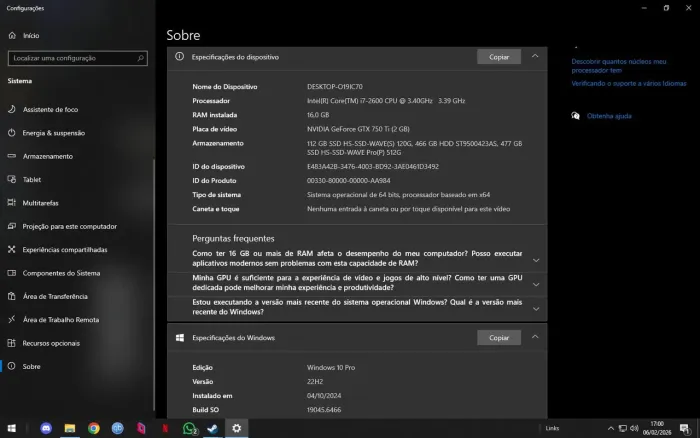Click the Intel Core i7-2600 processor value
700x438 pixels.
[x=386, y=101]
